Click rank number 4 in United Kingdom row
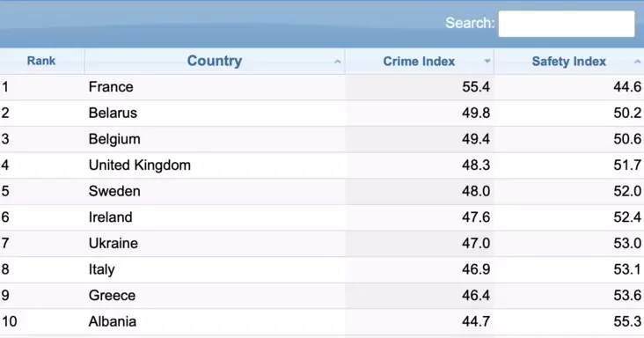This screenshot has height=338, width=644. (x=5, y=165)
